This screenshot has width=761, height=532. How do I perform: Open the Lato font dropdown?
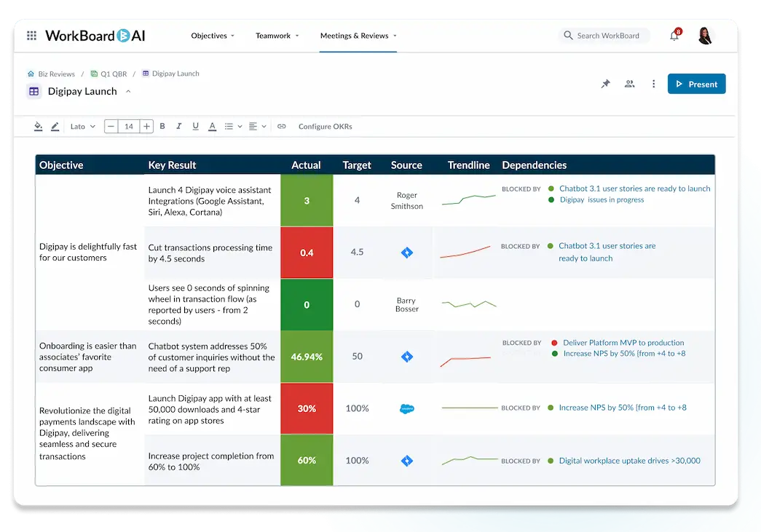tap(82, 126)
